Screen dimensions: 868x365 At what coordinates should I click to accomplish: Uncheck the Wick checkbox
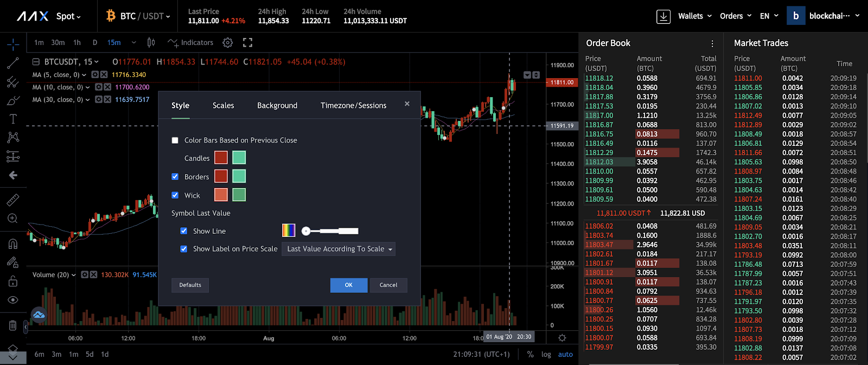175,195
